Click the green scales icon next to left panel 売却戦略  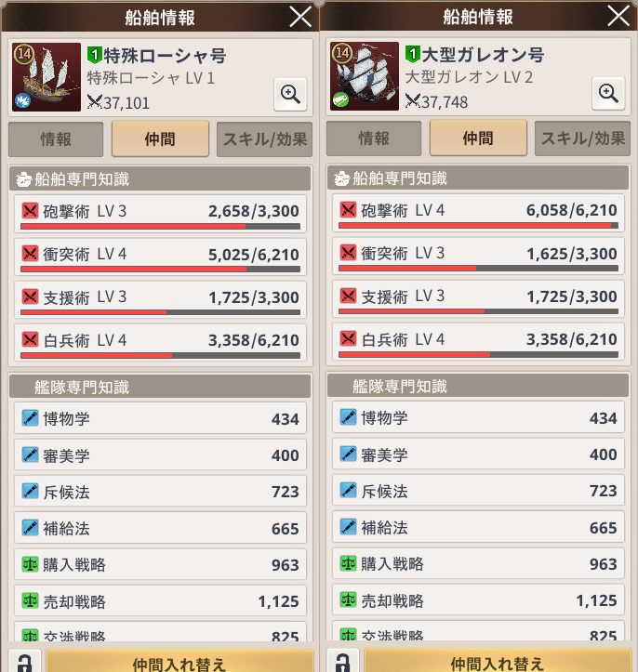coord(30,600)
